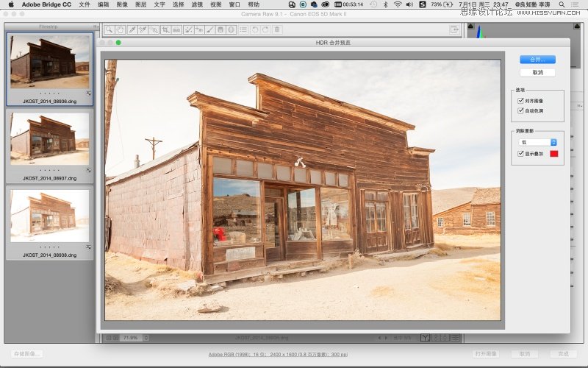
Task: Uncheck the 对齐图像 checkbox
Action: click(520, 100)
